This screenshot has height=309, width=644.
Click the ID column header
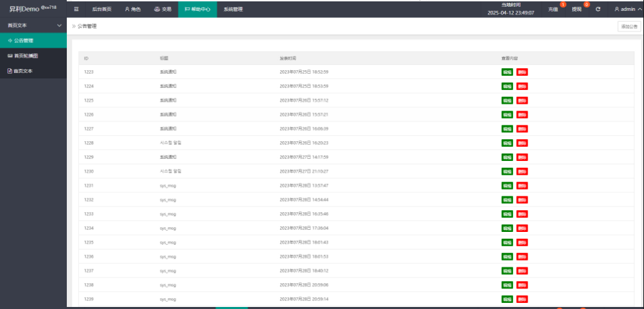[87, 59]
